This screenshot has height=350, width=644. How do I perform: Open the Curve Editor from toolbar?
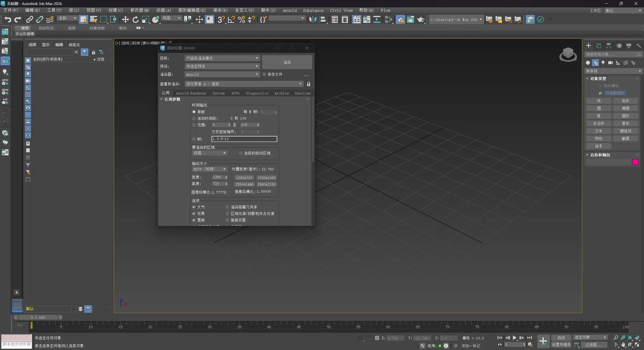pyautogui.click(x=367, y=19)
